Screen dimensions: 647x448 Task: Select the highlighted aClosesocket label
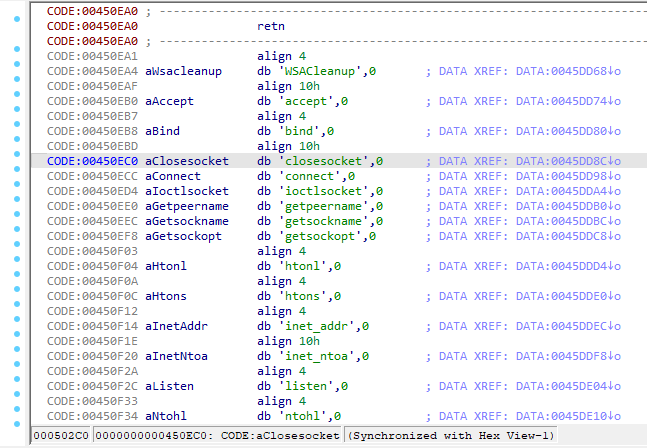(x=187, y=161)
